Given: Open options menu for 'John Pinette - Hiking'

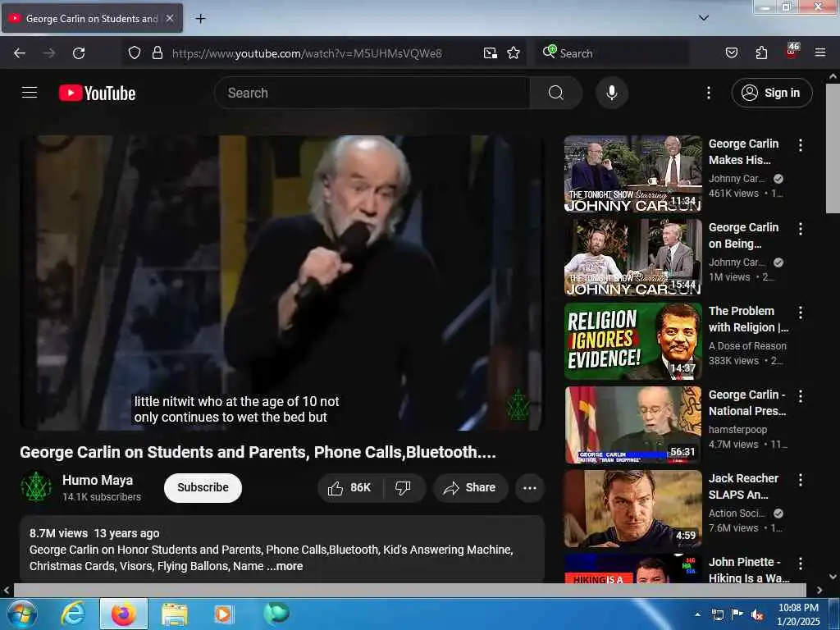Looking at the screenshot, I should (x=801, y=563).
